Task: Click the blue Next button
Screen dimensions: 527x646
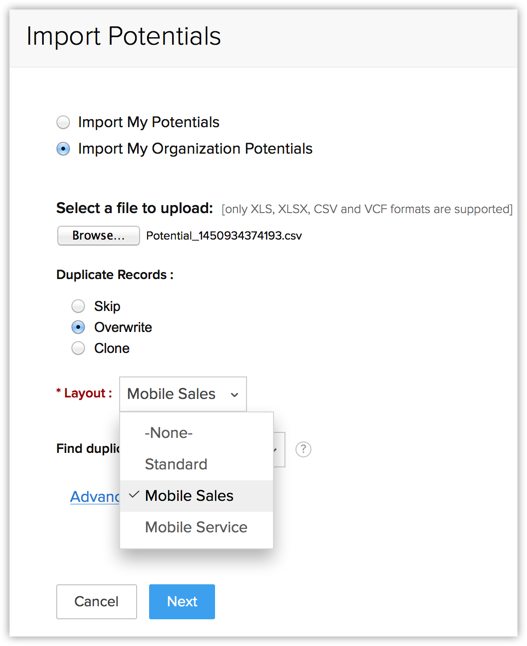Action: (x=182, y=602)
